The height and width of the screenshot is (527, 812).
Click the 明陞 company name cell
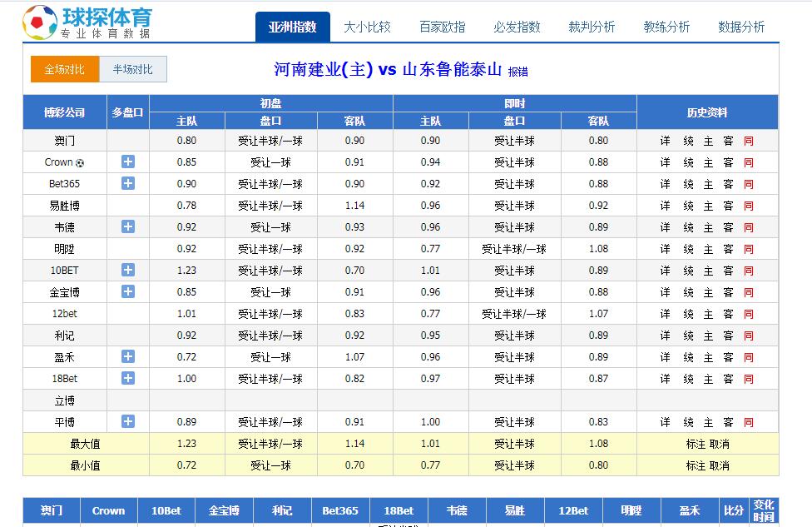point(65,249)
